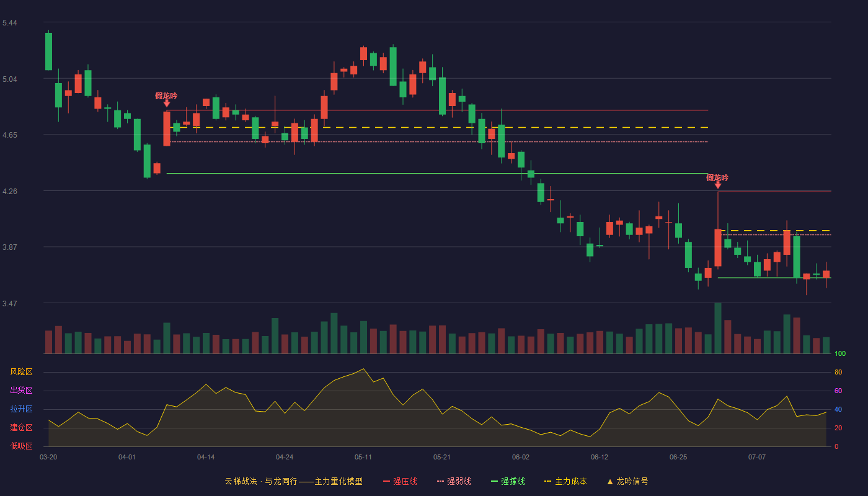Click the tallest volume bar near 06-25
The image size is (868, 496).
point(718,328)
